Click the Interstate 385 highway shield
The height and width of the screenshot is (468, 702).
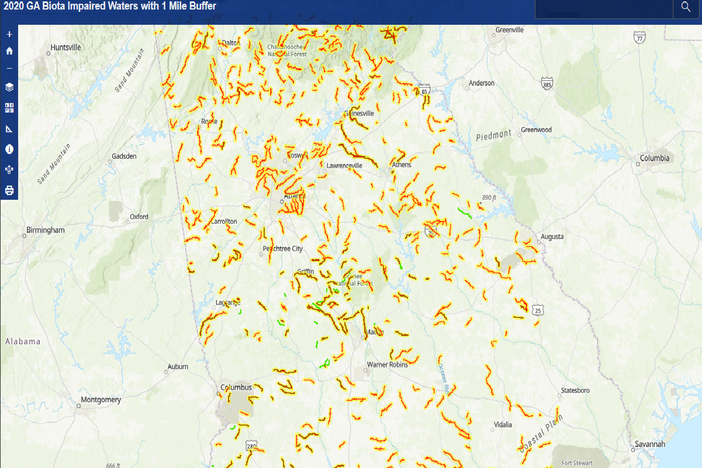547,85
